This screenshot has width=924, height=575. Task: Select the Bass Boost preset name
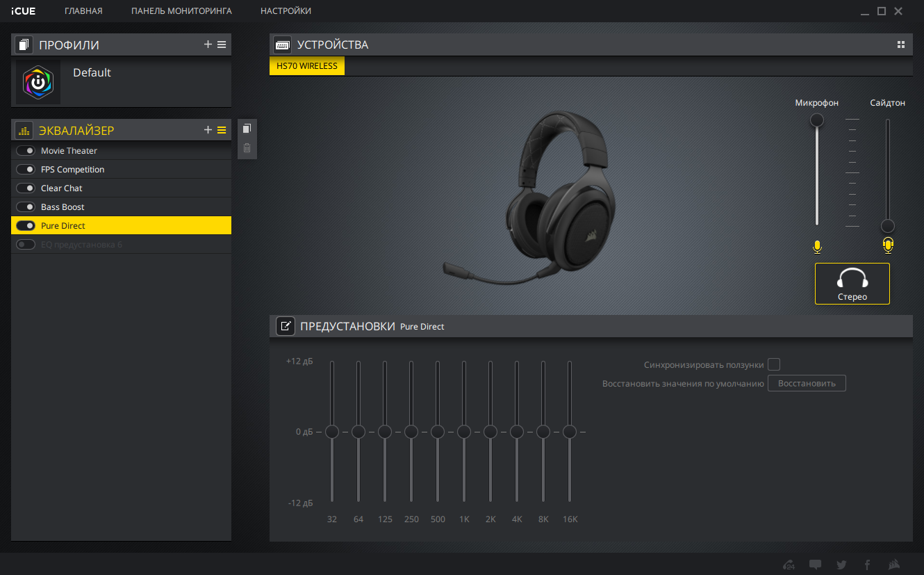[63, 207]
